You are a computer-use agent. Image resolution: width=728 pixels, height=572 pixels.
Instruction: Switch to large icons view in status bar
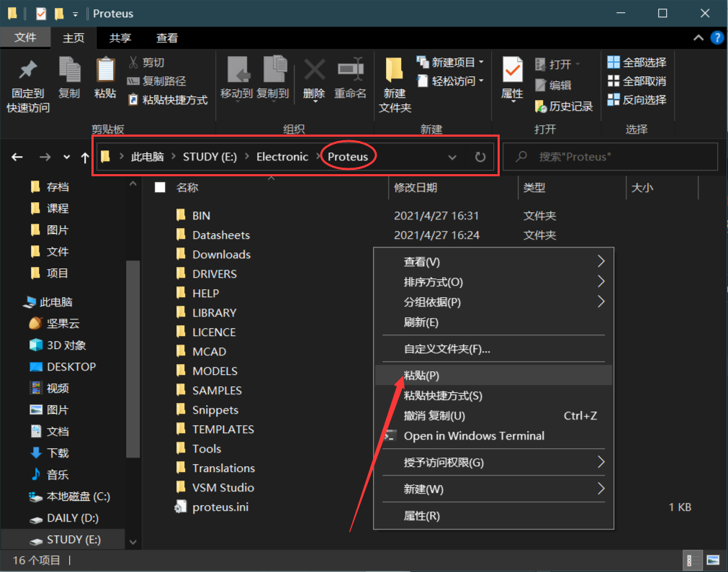click(713, 560)
